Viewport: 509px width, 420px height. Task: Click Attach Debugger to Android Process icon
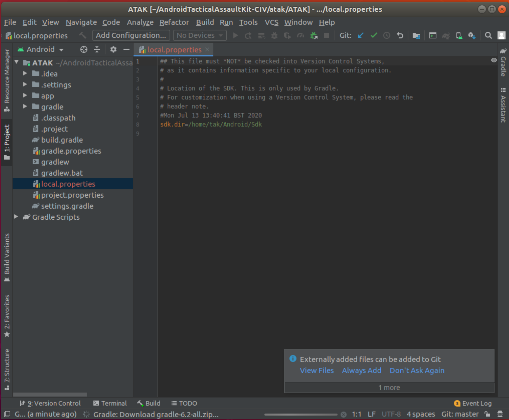pos(314,35)
